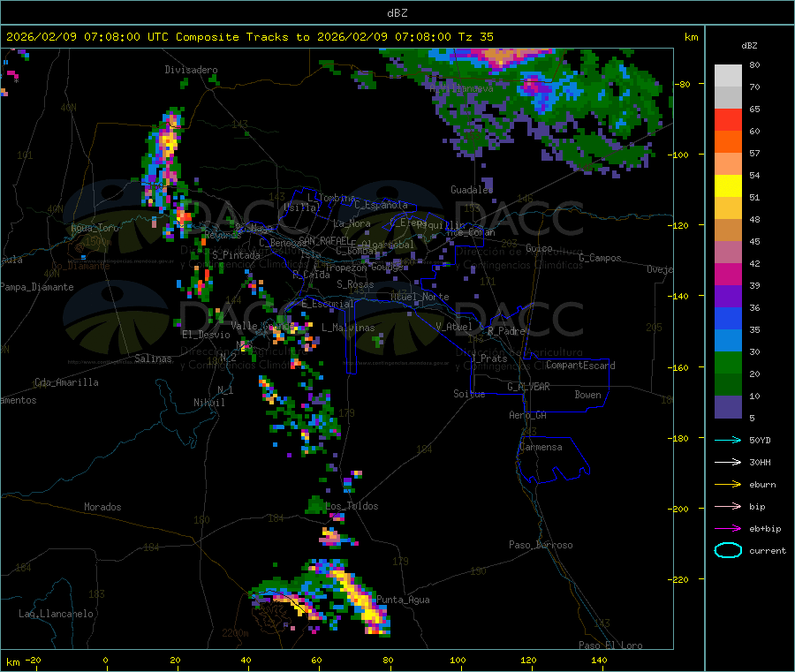This screenshot has height=672, width=795.
Task: Click the 'SAN_RAFAEL' map label
Action: coord(324,240)
